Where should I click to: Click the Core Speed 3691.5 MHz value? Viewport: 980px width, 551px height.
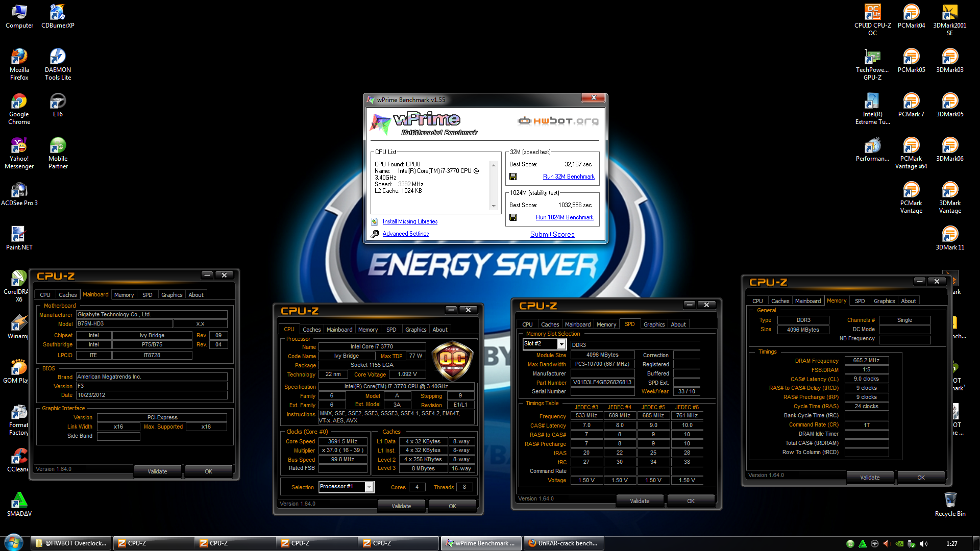coord(342,442)
